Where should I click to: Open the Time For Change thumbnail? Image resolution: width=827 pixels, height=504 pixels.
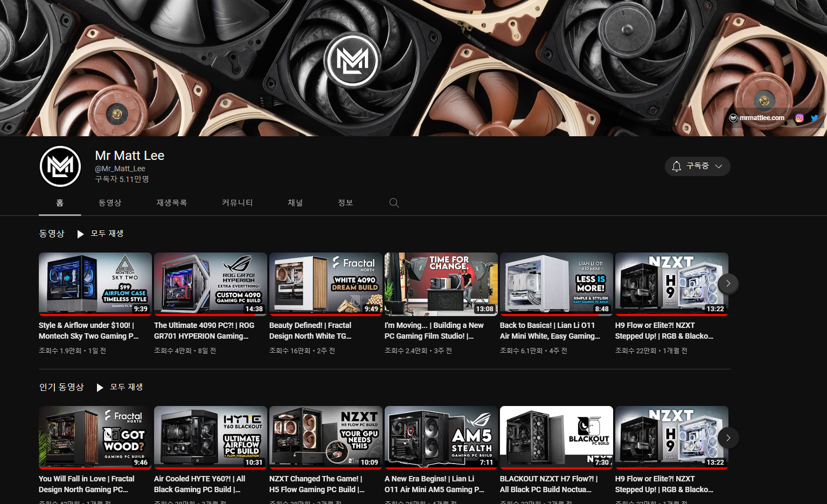(441, 284)
